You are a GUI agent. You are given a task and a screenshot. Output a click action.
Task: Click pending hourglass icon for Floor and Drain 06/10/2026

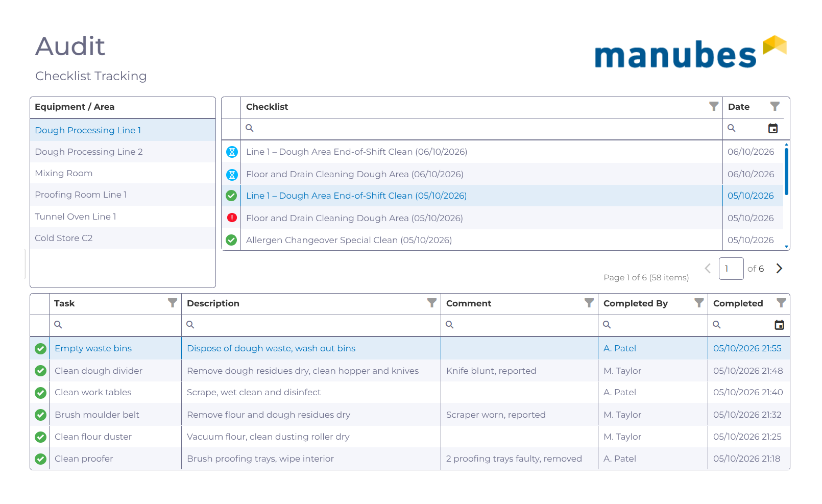point(232,175)
